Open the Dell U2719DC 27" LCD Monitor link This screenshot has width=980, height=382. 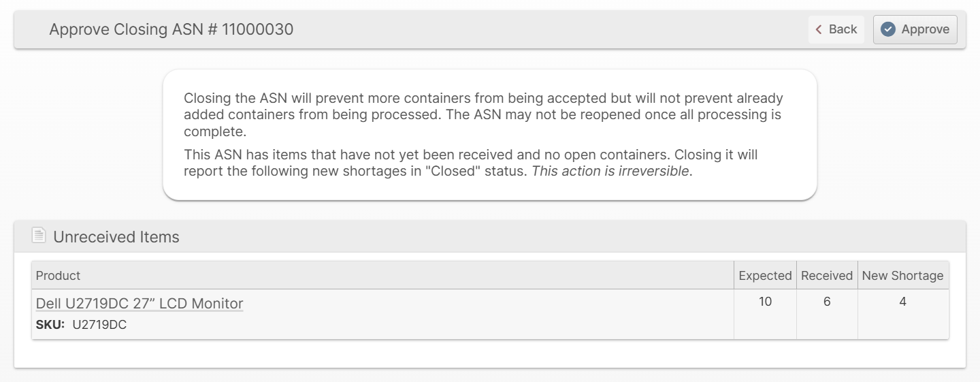point(140,303)
